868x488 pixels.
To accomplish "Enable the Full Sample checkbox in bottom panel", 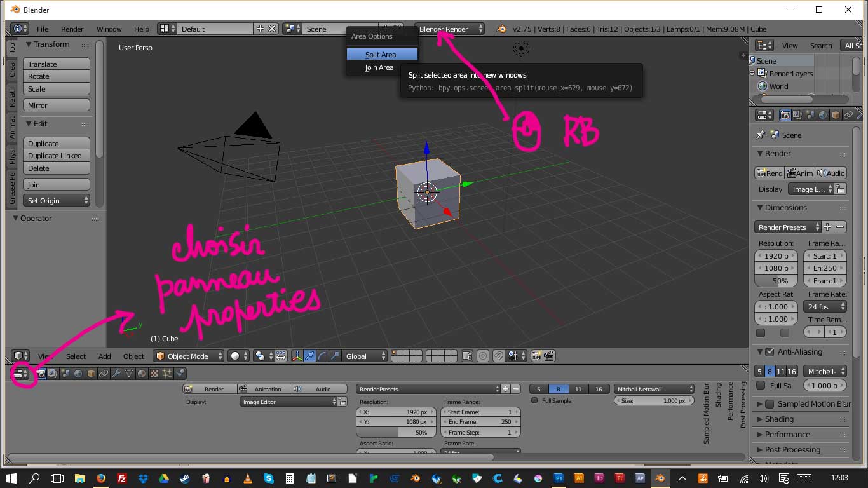I will 534,401.
